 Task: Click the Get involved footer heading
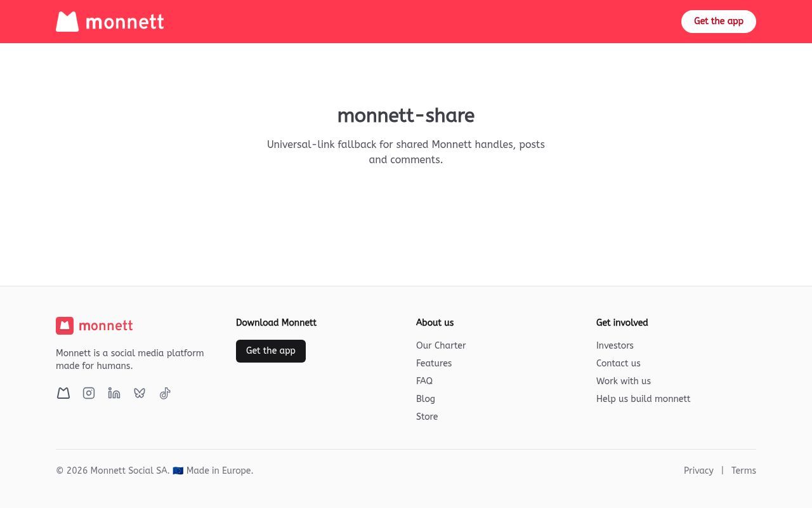(622, 323)
